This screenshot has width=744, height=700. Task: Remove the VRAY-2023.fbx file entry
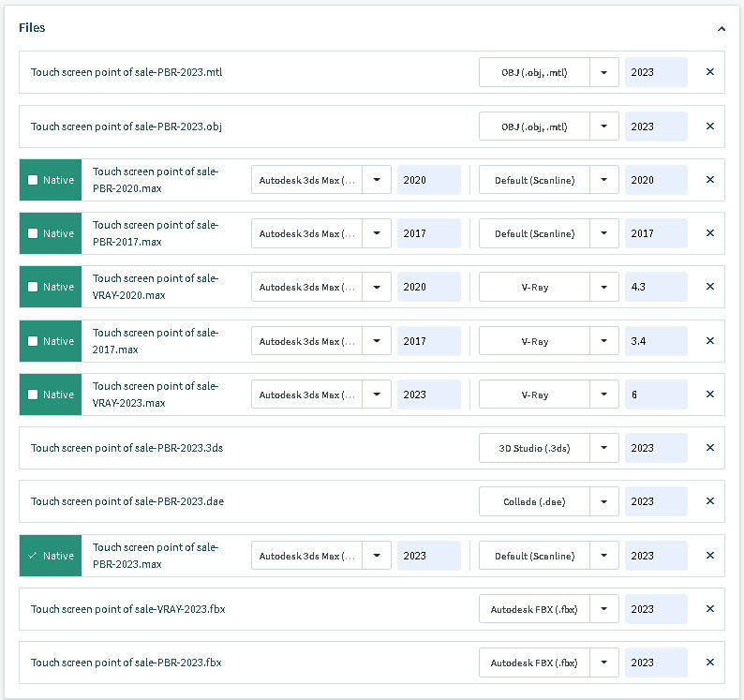(x=709, y=609)
